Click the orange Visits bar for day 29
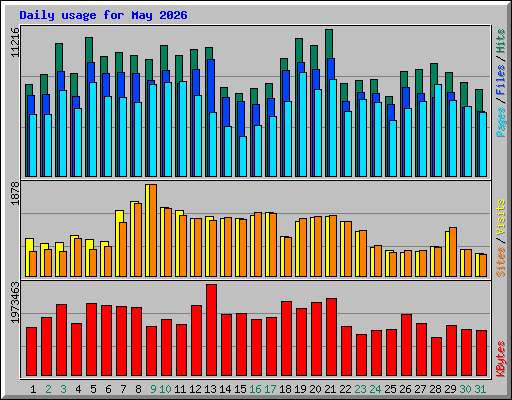 pyautogui.click(x=453, y=252)
